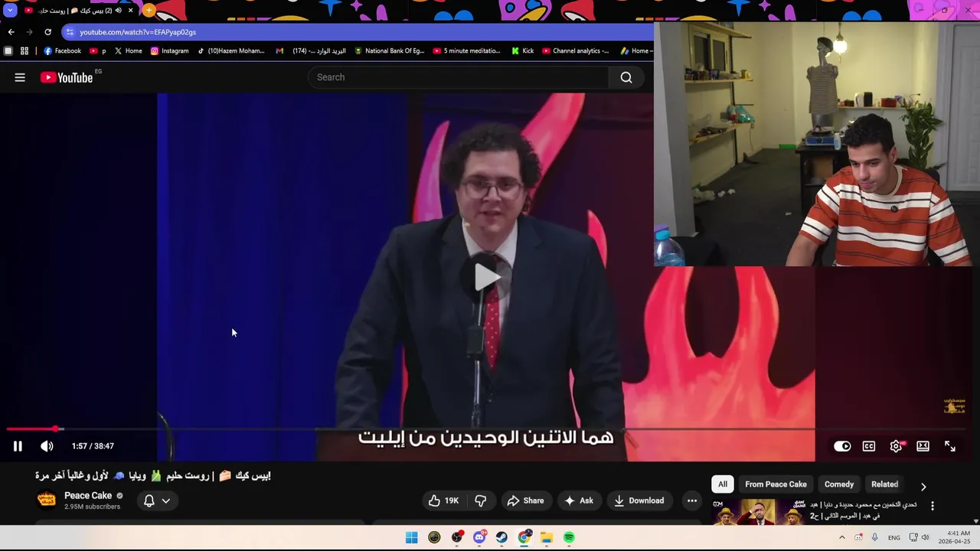Screen dimensions: 980x551
Task: Click the address bar URL
Action: 138,32
